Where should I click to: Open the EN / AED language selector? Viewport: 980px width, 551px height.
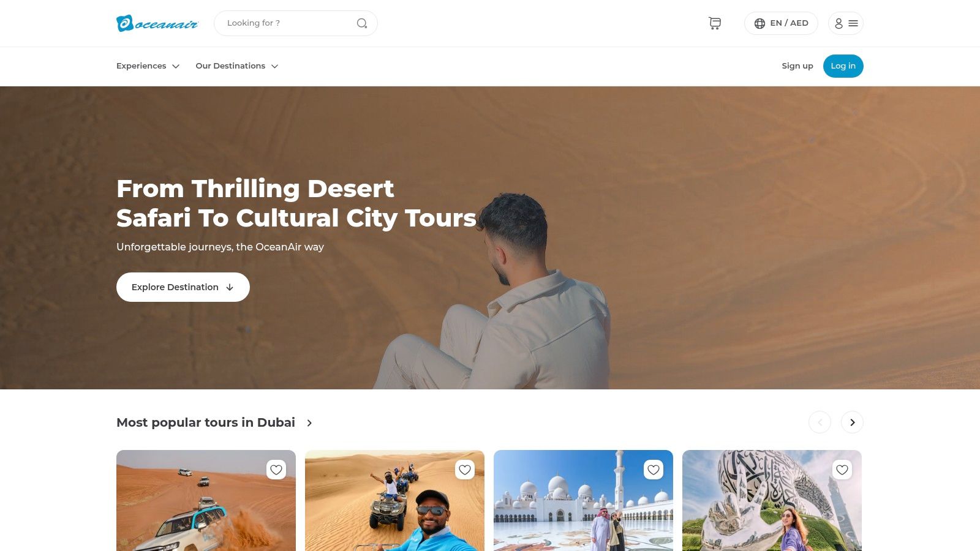[x=781, y=23]
